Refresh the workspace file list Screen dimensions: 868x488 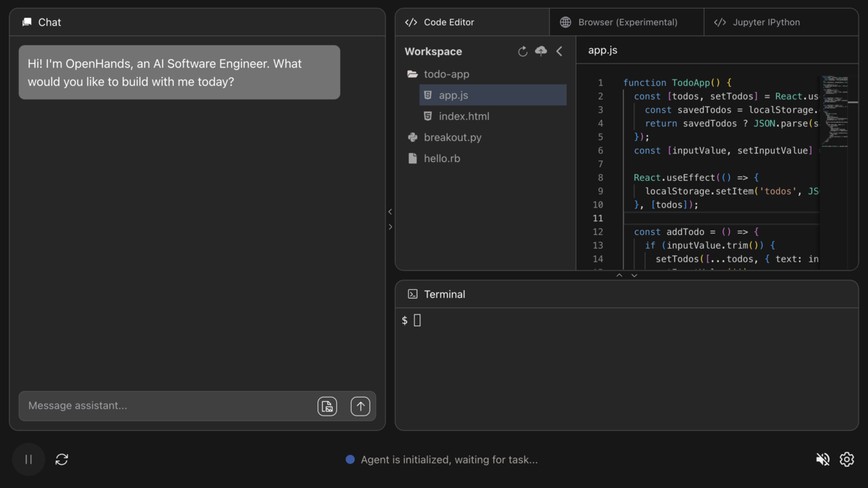point(523,51)
